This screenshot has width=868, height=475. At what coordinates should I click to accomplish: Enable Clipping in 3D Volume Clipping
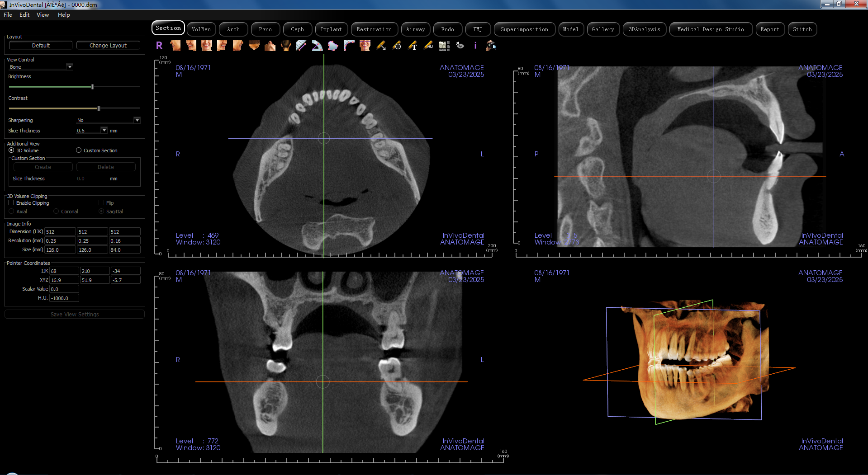click(x=12, y=202)
